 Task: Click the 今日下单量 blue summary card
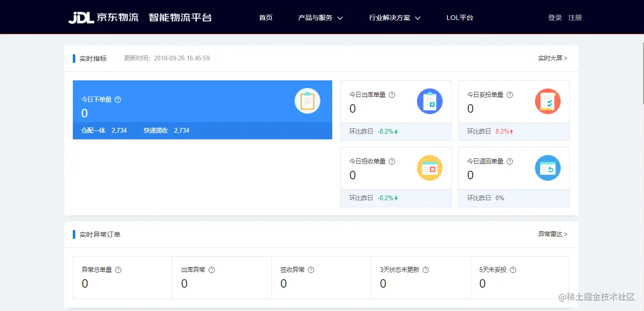[202, 110]
